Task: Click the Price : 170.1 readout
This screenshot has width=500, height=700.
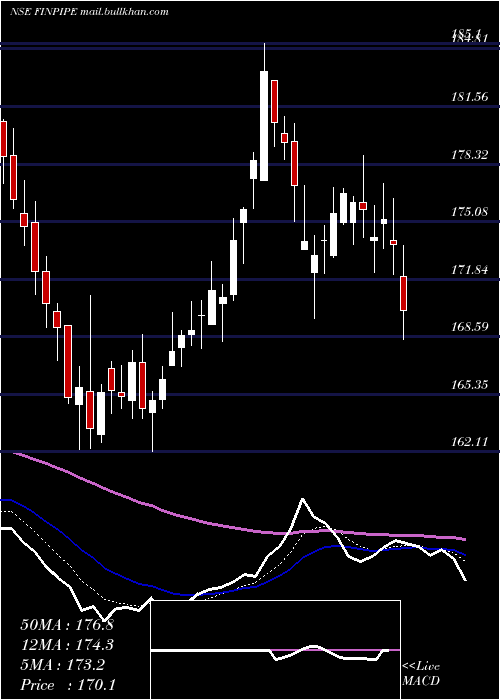Action: coord(70,685)
